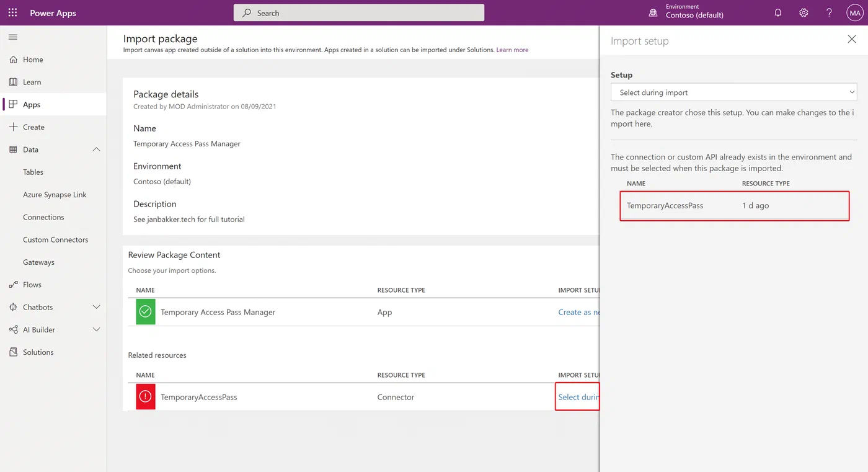Click the 'Connector' resource type cell
868x472 pixels.
(x=396, y=397)
